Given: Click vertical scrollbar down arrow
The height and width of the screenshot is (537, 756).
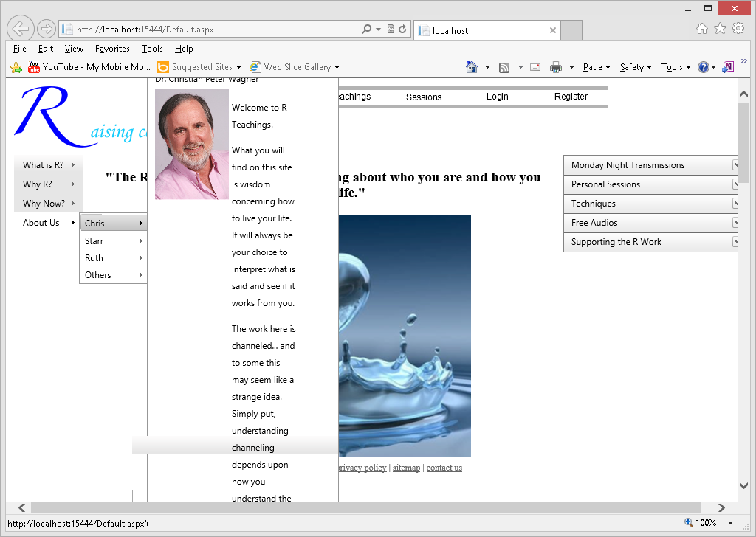Looking at the screenshot, I should point(744,485).
